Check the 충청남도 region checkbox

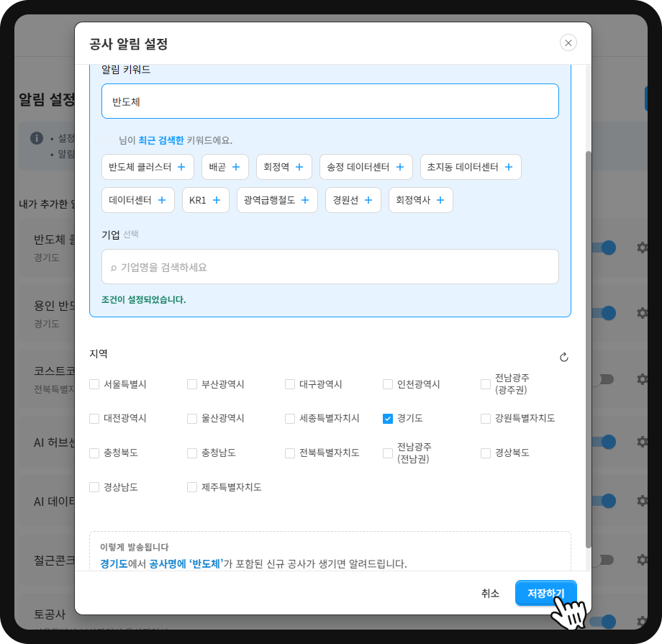coord(192,453)
